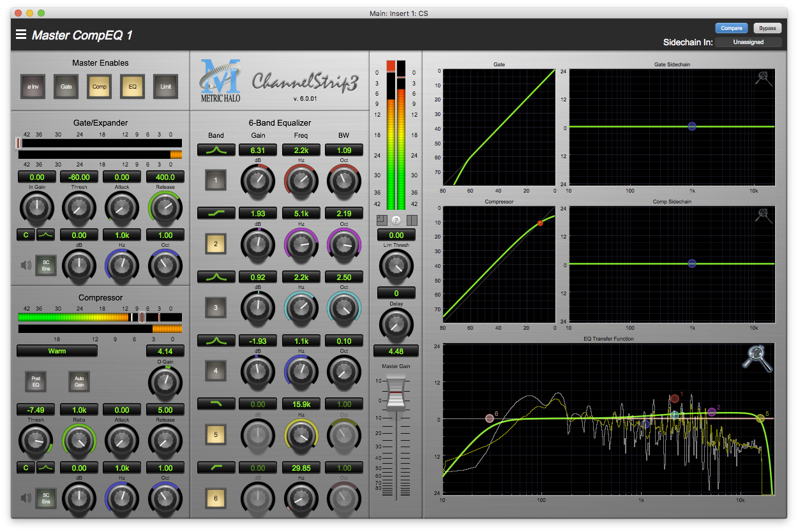Image resolution: width=798 pixels, height=532 pixels.
Task: Click the ø Inv phase invert button
Action: tap(33, 87)
